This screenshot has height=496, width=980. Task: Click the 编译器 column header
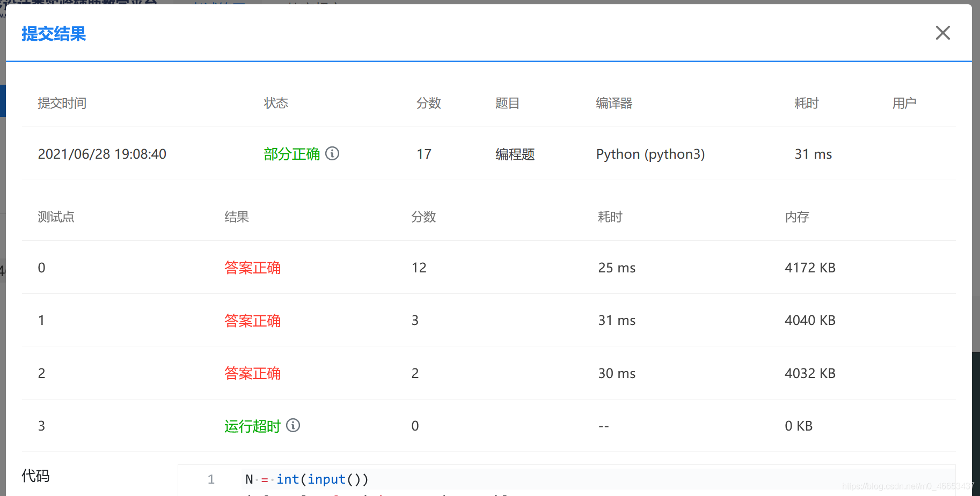[614, 103]
